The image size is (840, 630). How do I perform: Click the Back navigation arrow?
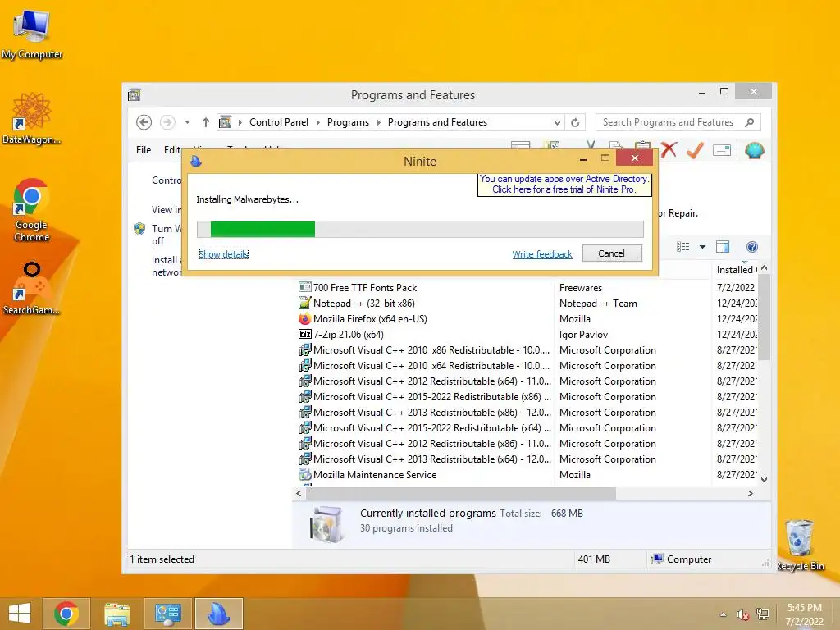(x=144, y=122)
